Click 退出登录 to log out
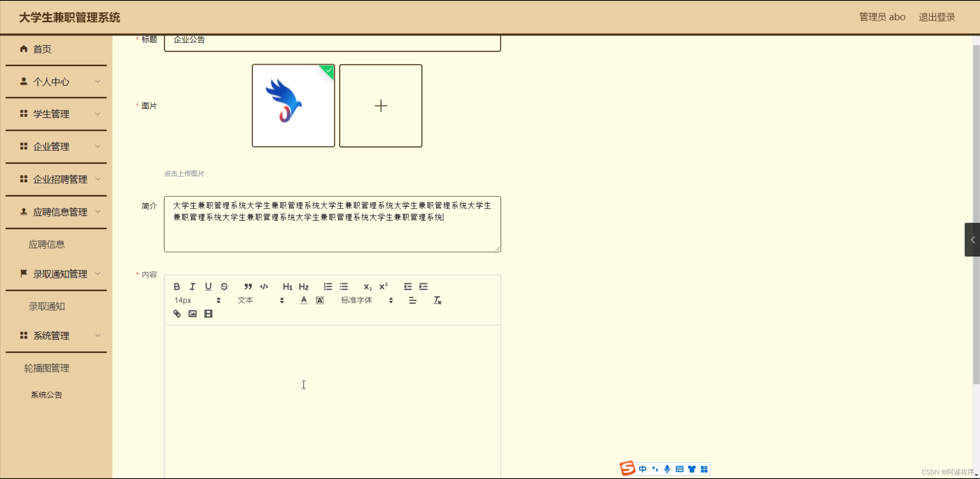980x479 pixels. 936,17
